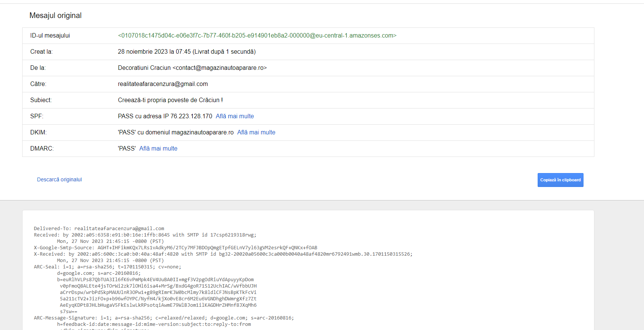
Task: Open DMARC 'Află mai multe' link
Action: coord(158,149)
